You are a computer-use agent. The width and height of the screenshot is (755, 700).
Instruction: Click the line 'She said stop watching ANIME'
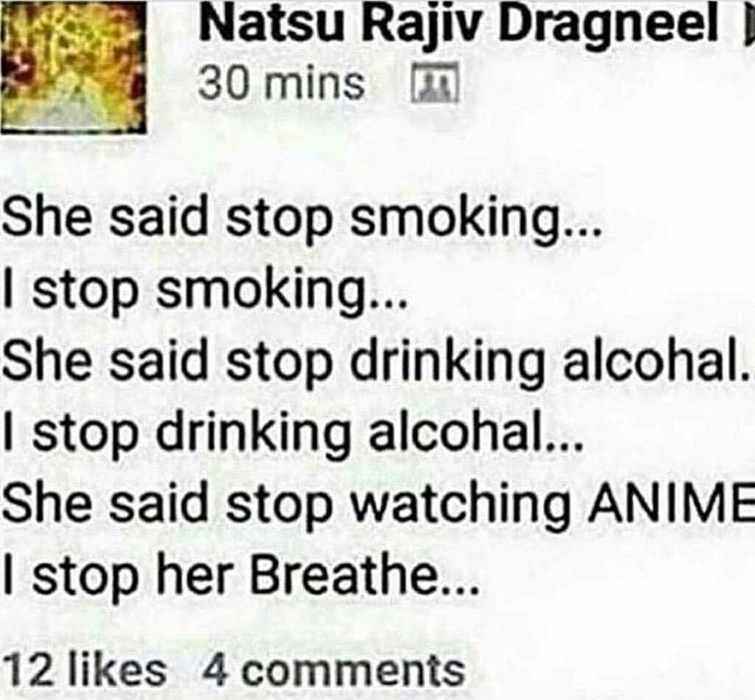[x=377, y=504]
